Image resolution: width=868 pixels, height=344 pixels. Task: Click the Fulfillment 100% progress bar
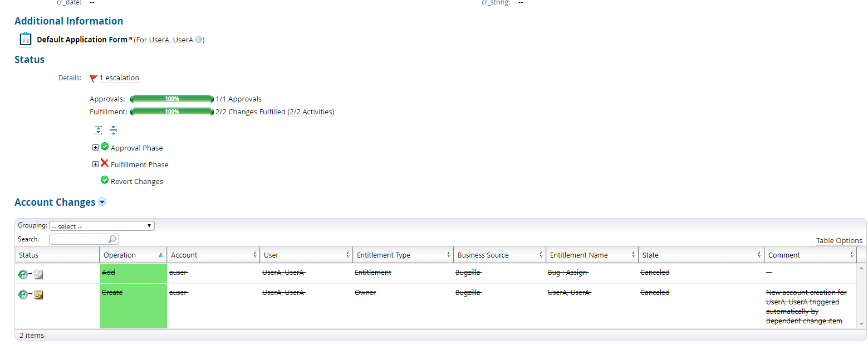click(171, 112)
